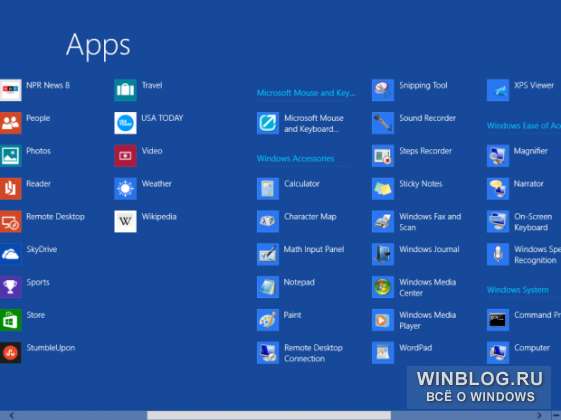The width and height of the screenshot is (561, 420).
Task: Launch the Windows Journal icon
Action: tap(383, 254)
